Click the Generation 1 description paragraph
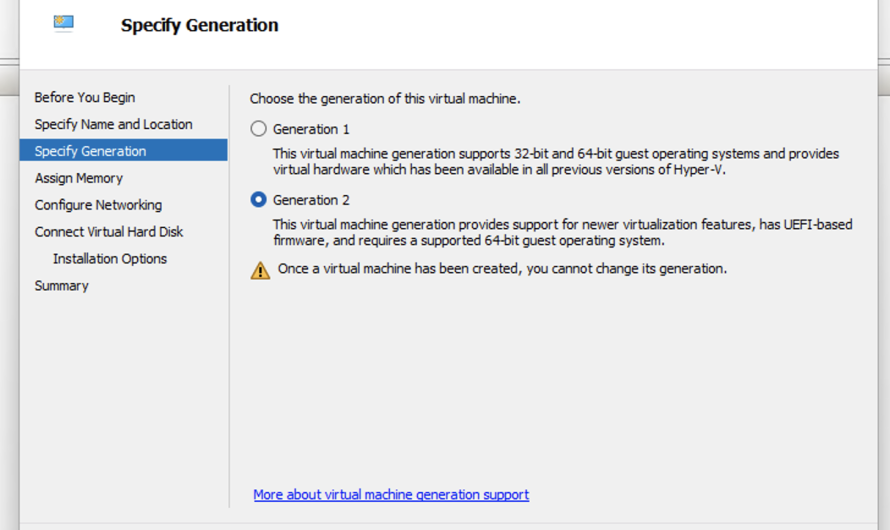The image size is (890, 530). [x=555, y=162]
